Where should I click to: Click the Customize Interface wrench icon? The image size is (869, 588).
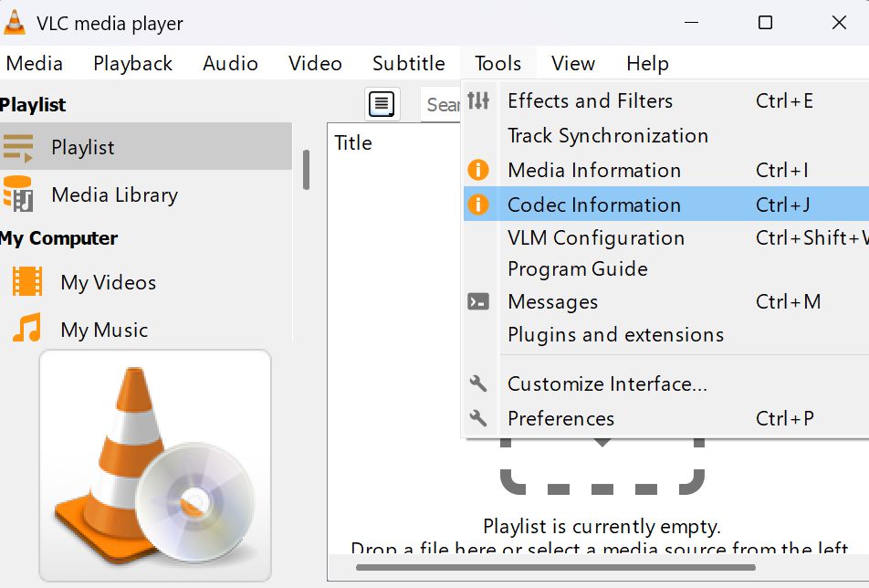pos(478,383)
